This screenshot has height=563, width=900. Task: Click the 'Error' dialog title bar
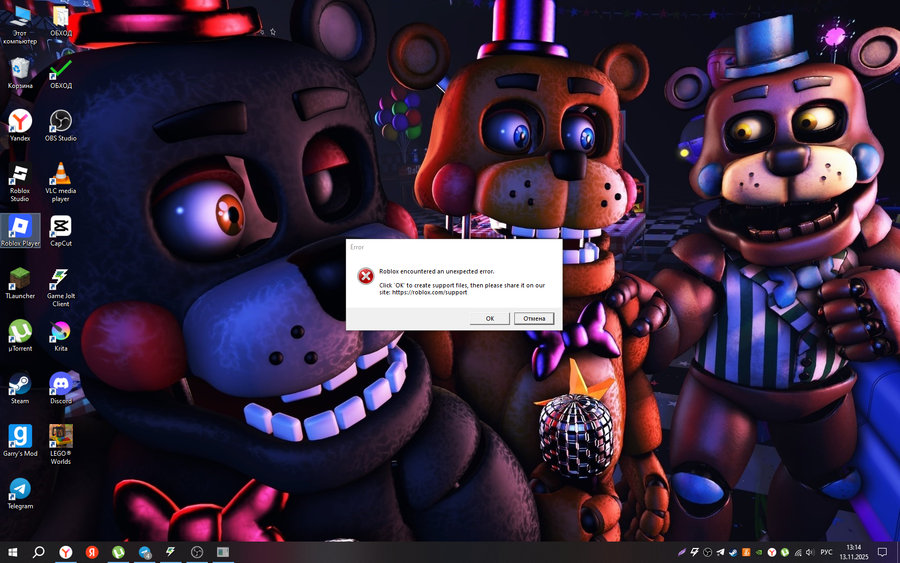tap(454, 247)
